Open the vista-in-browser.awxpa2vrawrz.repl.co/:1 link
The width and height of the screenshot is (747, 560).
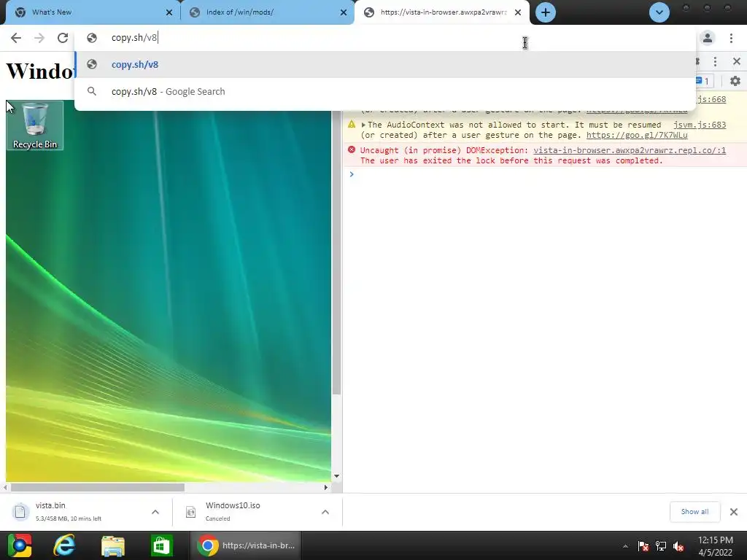(x=630, y=150)
